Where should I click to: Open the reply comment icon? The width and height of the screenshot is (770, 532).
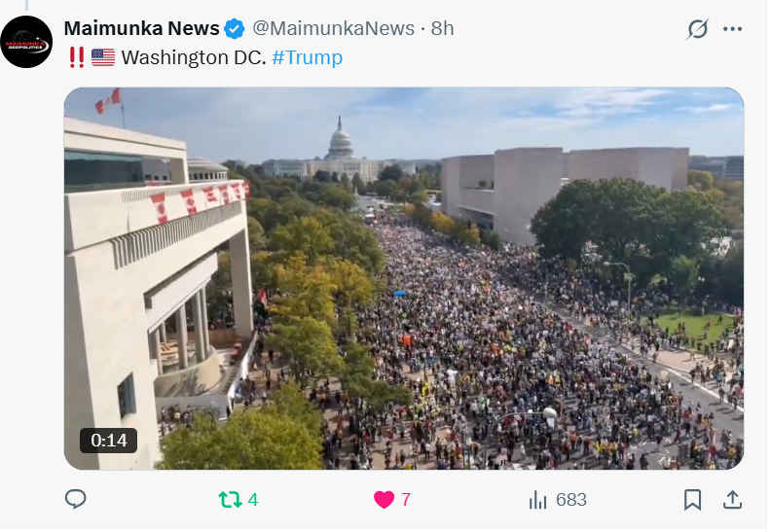76,499
